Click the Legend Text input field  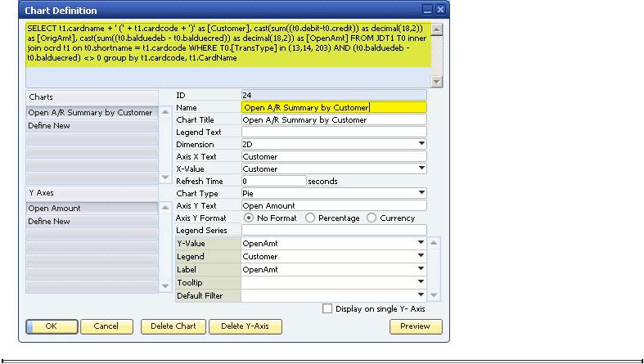pos(334,132)
